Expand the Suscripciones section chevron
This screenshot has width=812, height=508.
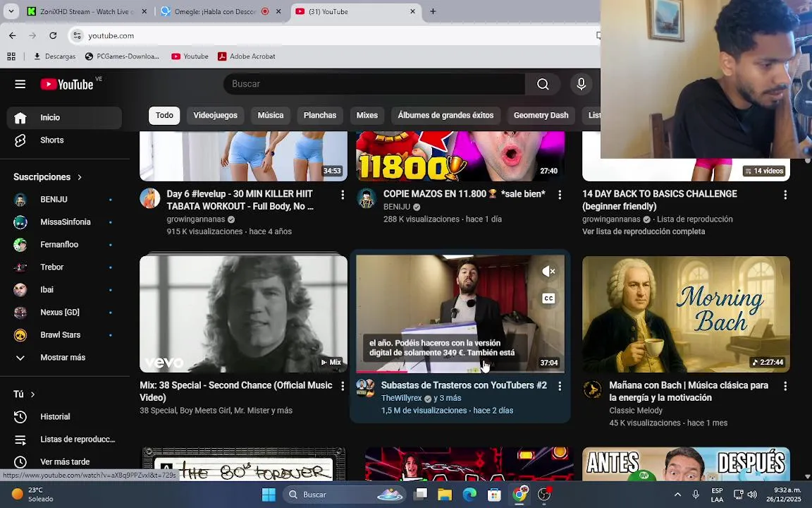click(79, 177)
